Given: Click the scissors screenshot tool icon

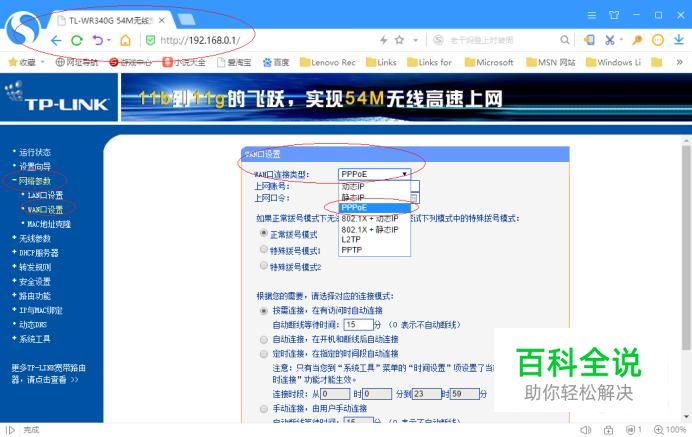Looking at the screenshot, I should 610,40.
